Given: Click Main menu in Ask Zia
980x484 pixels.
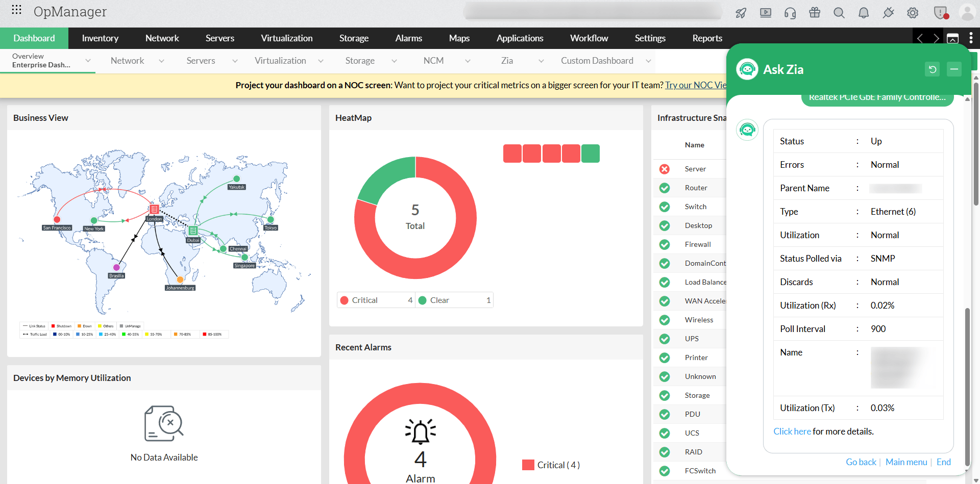Looking at the screenshot, I should click(x=906, y=462).
